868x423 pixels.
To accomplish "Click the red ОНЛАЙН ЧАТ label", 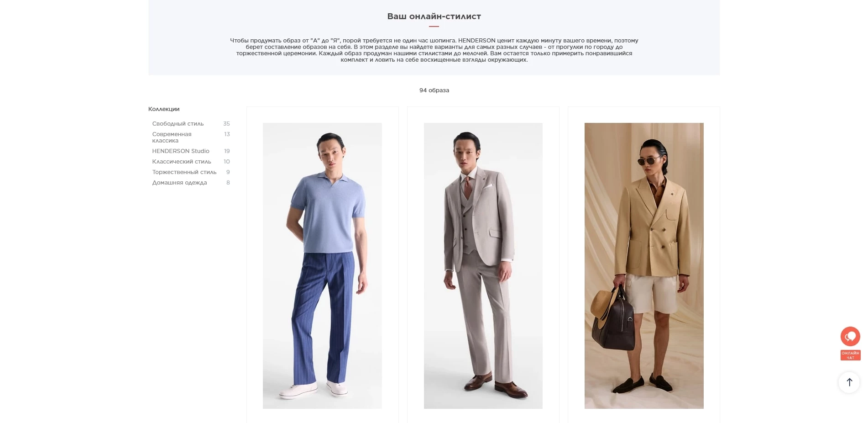I will click(x=850, y=355).
